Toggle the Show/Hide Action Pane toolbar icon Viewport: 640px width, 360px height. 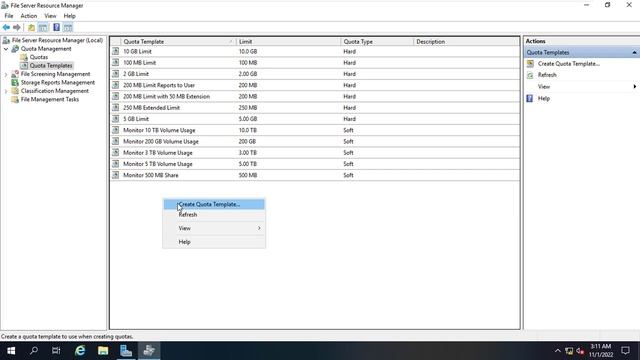tap(68, 27)
